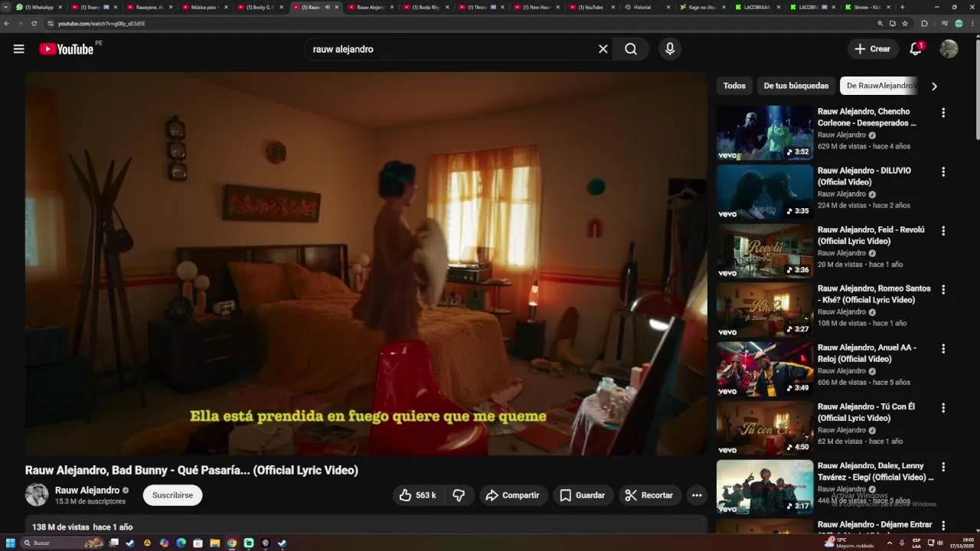Switch to the Busta Rhymes tab
Image resolution: width=980 pixels, height=551 pixels.
coord(426,7)
